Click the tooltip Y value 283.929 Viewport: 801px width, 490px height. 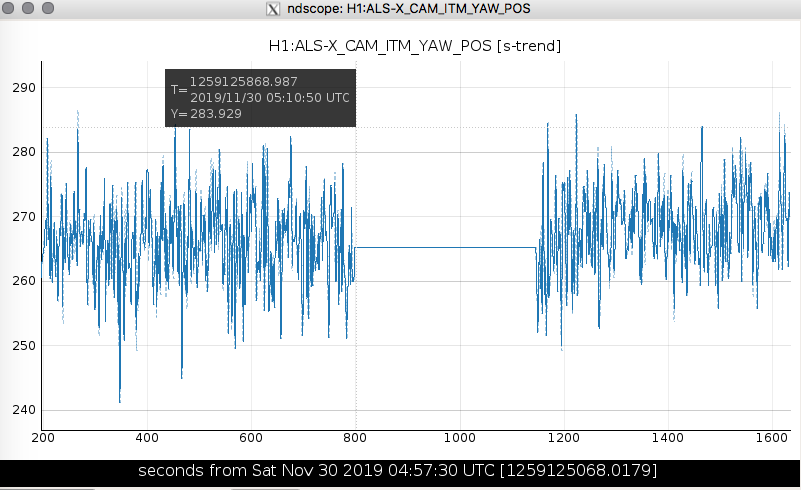tap(216, 113)
